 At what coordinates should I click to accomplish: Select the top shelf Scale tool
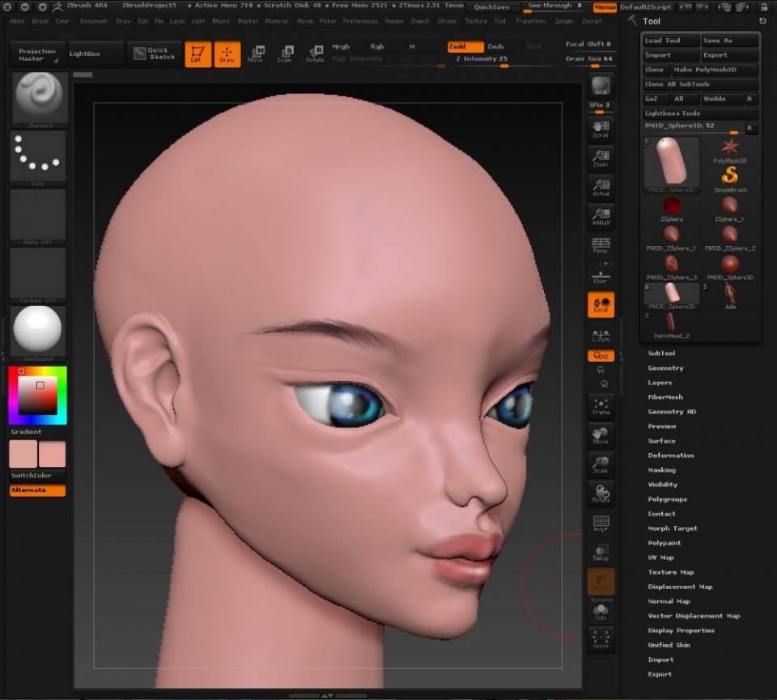click(x=284, y=54)
